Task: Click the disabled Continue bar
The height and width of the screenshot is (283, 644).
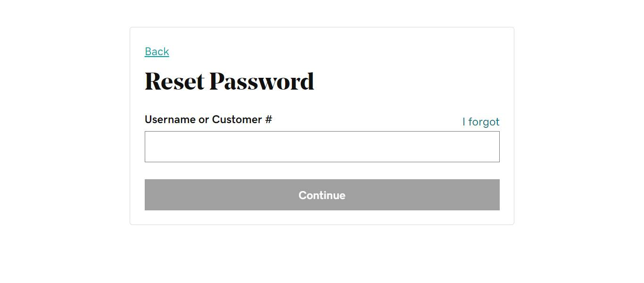Action: click(322, 195)
